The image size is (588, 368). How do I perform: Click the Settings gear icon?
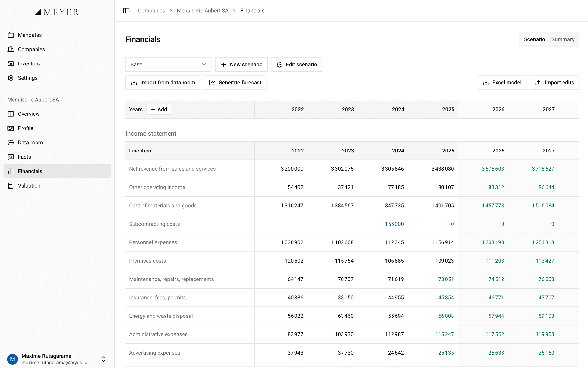[11, 78]
